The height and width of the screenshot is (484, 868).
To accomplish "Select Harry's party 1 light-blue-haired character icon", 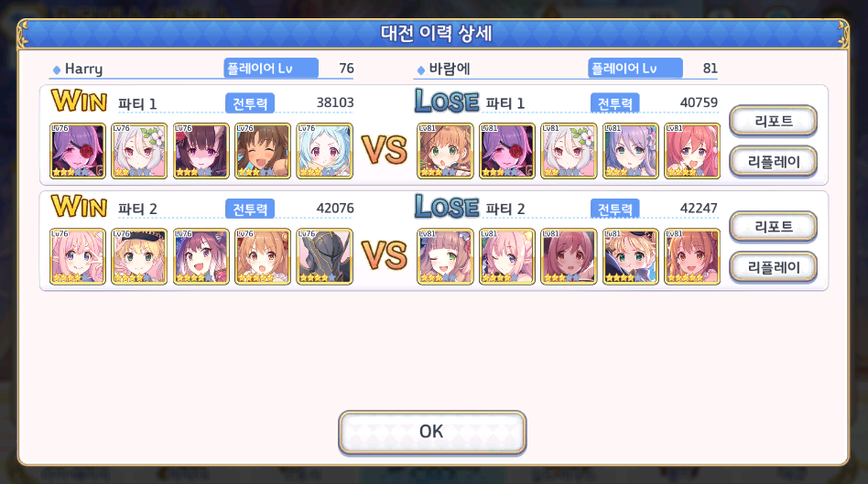I will pyautogui.click(x=324, y=151).
